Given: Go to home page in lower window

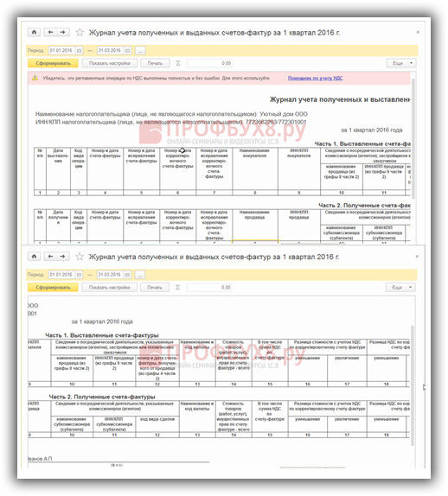Looking at the screenshot, I should [35, 257].
